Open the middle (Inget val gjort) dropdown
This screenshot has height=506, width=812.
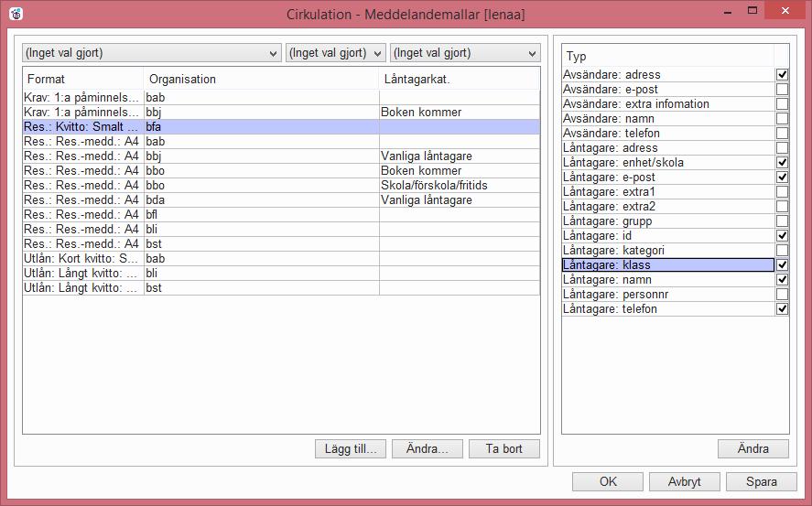336,53
